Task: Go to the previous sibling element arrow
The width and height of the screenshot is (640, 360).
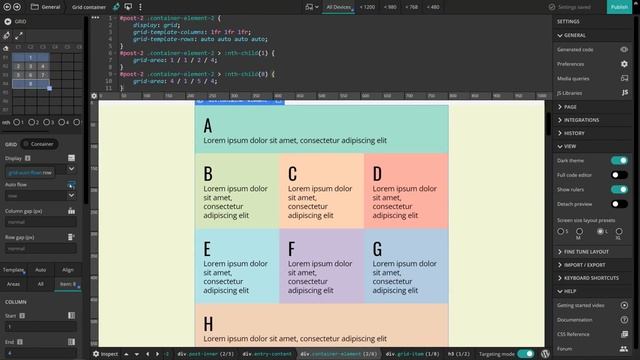Action: [x=147, y=354]
